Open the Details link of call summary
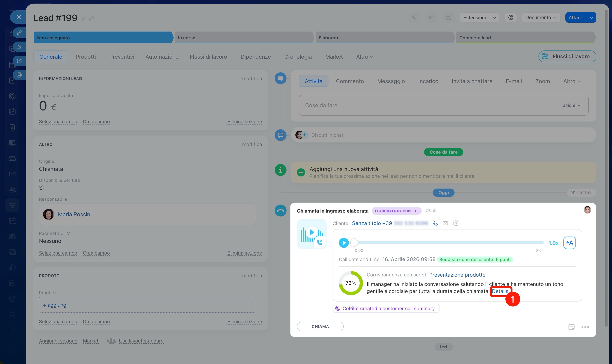This screenshot has height=364, width=612. pos(500,291)
